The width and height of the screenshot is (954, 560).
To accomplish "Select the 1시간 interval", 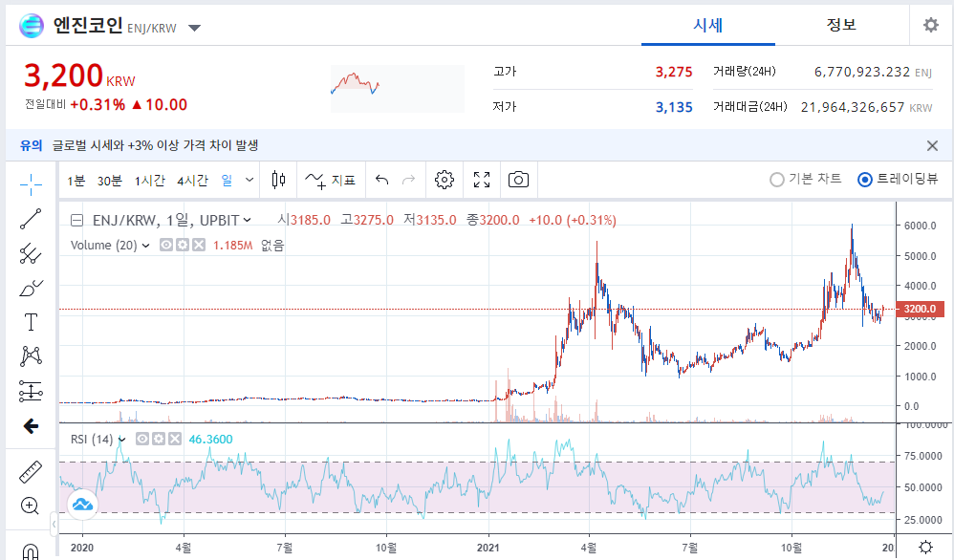I will pos(150,181).
